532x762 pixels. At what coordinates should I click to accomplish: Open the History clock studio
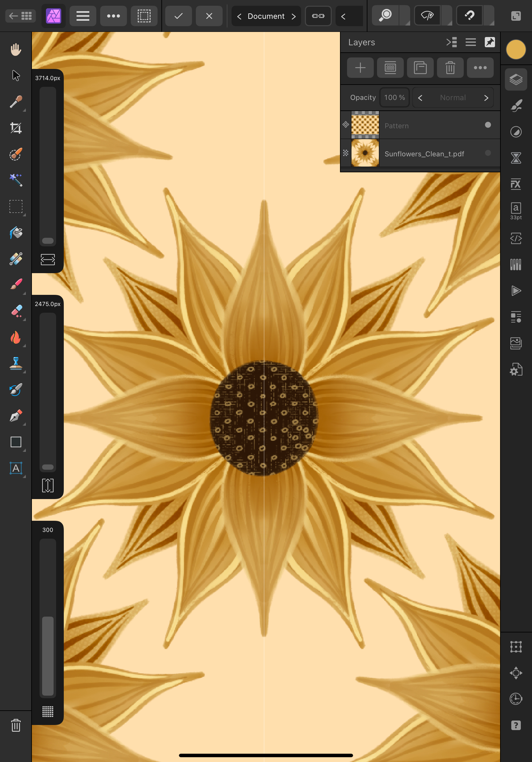tap(516, 698)
